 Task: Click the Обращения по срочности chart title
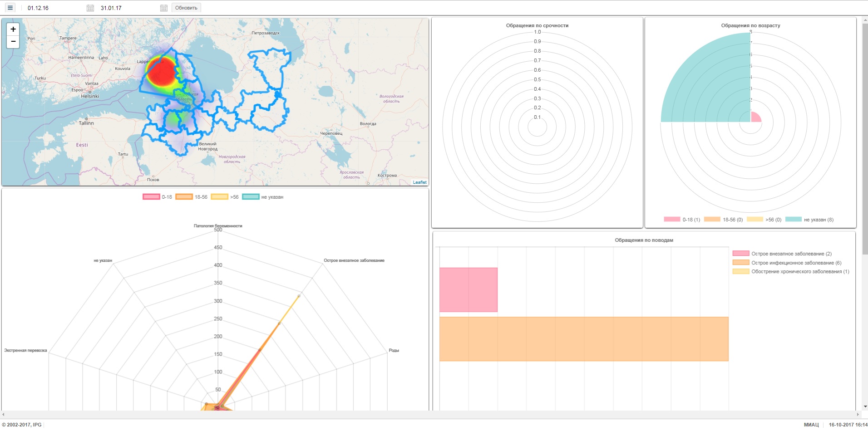(537, 25)
